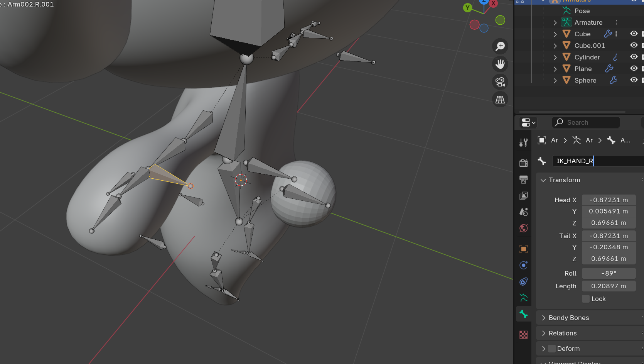Click the Roll value field
The width and height of the screenshot is (644, 364).
click(x=609, y=273)
